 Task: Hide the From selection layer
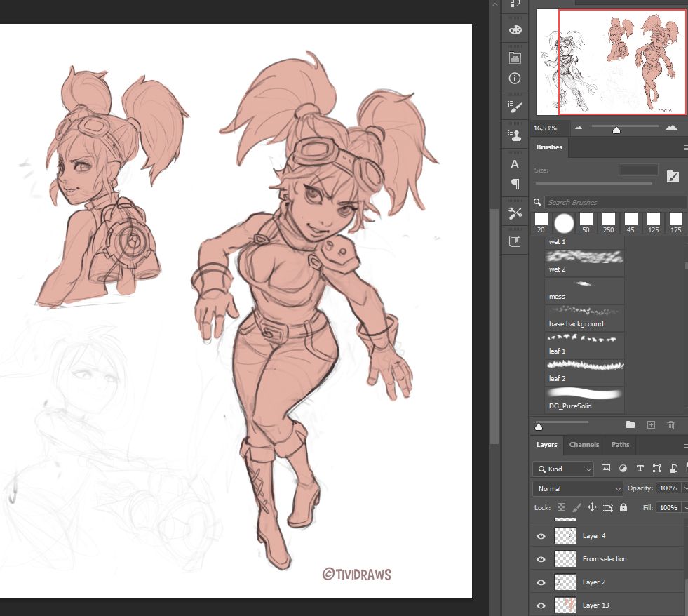click(x=541, y=559)
